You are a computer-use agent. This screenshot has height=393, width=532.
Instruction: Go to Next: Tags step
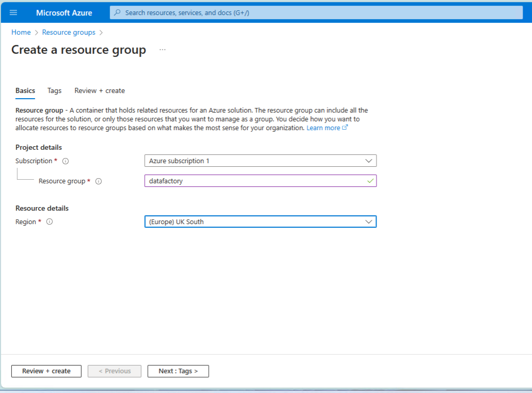coord(178,371)
